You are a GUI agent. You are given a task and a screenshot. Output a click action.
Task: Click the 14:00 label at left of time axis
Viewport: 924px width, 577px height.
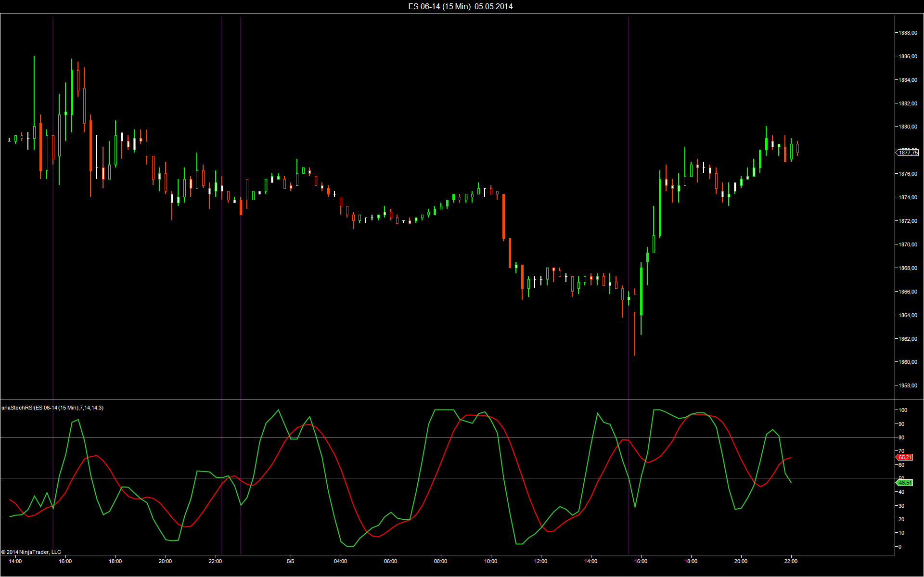(x=15, y=561)
